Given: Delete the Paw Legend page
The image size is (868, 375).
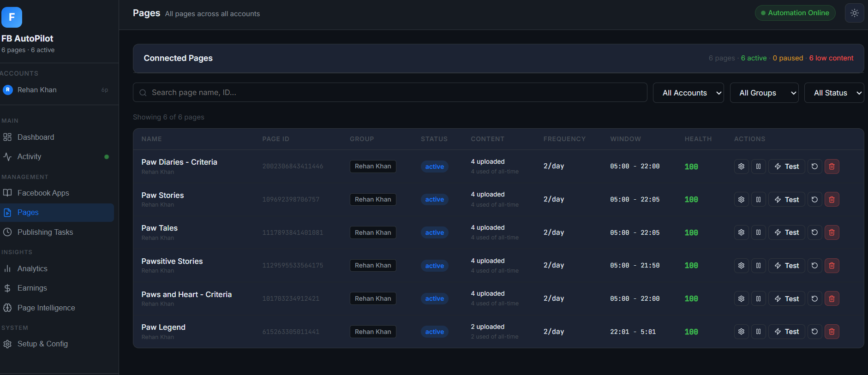Looking at the screenshot, I should click(832, 332).
